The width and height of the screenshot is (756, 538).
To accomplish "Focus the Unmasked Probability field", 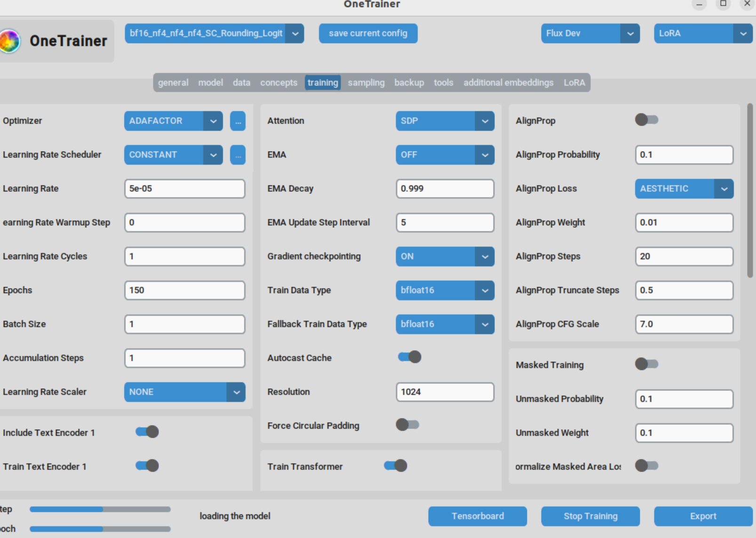I will (684, 399).
